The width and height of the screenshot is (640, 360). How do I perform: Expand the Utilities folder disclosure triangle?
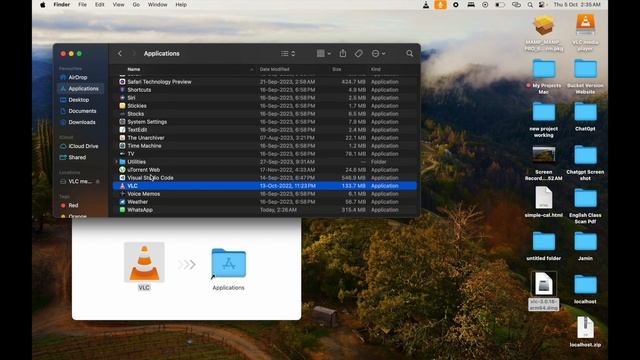[x=116, y=162]
